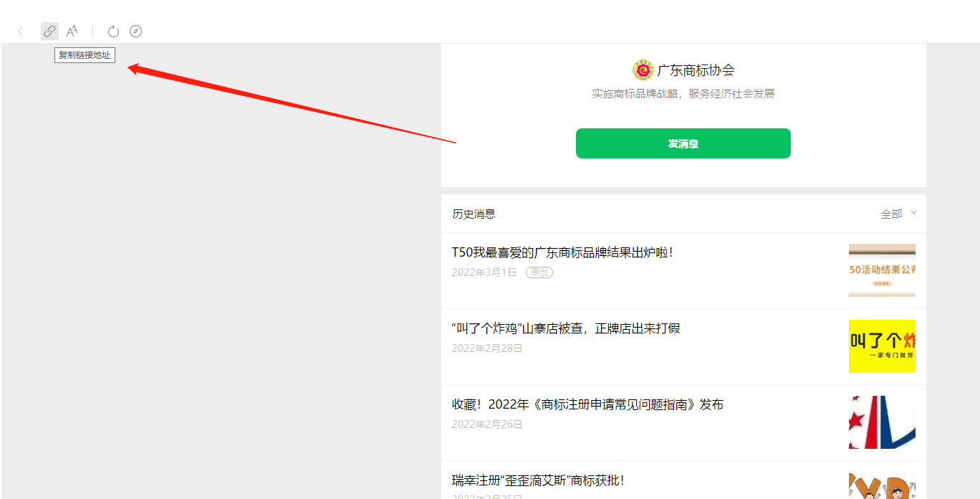Click the date 2022年2月26日
The image size is (980, 499).
[x=487, y=424]
